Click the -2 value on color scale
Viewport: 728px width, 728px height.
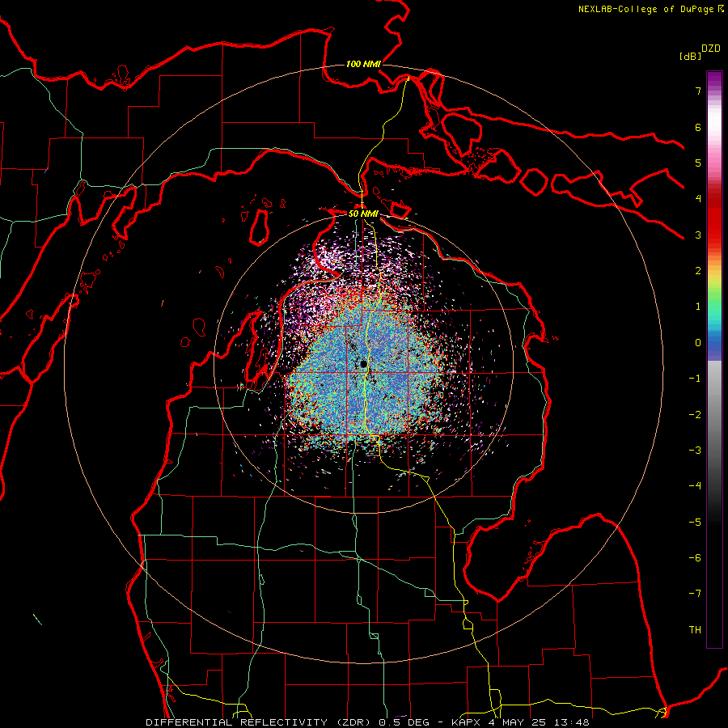coord(695,415)
